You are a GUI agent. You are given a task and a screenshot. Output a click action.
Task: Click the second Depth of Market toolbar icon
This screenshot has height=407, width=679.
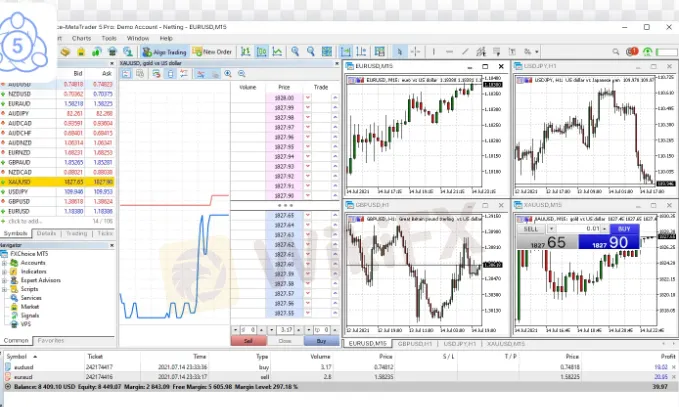(140, 74)
